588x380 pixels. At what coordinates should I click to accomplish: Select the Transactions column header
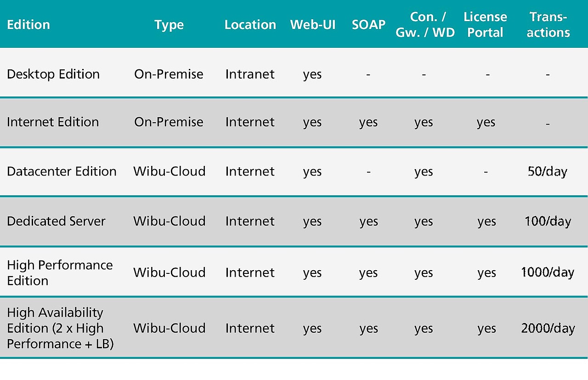tap(548, 25)
